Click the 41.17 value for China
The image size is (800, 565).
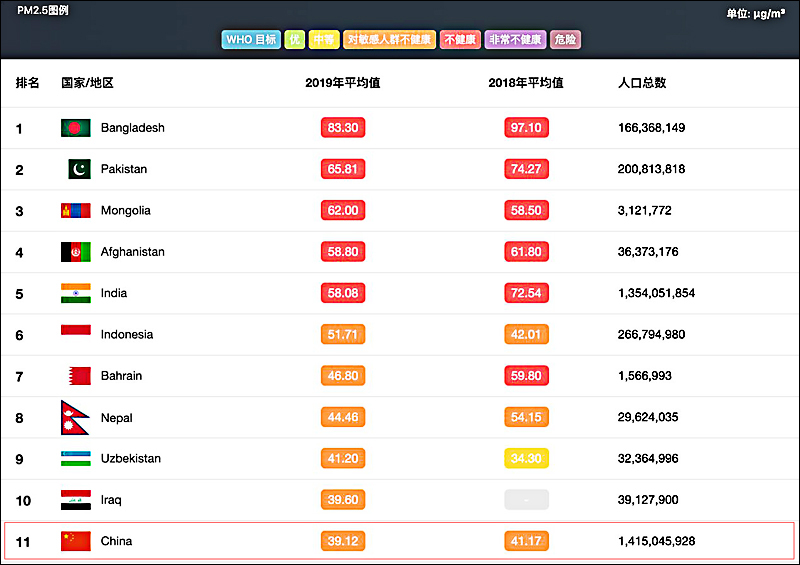(527, 541)
